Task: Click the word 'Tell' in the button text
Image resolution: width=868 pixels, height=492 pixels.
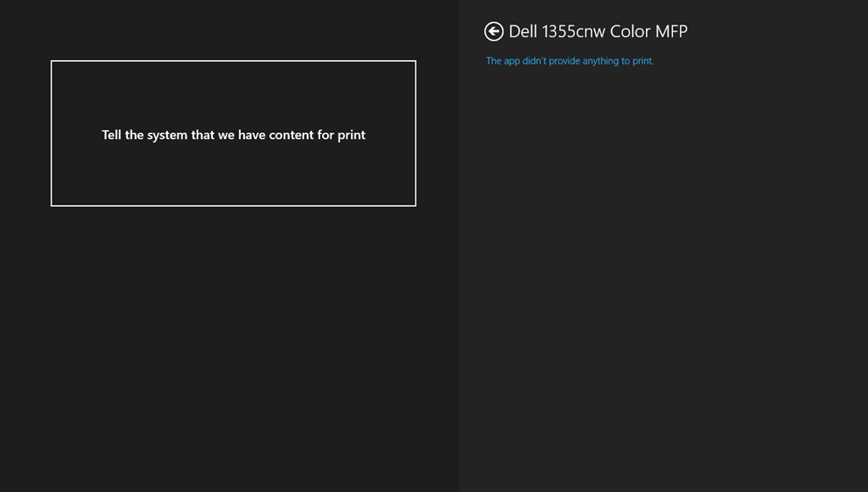Action: tap(111, 135)
